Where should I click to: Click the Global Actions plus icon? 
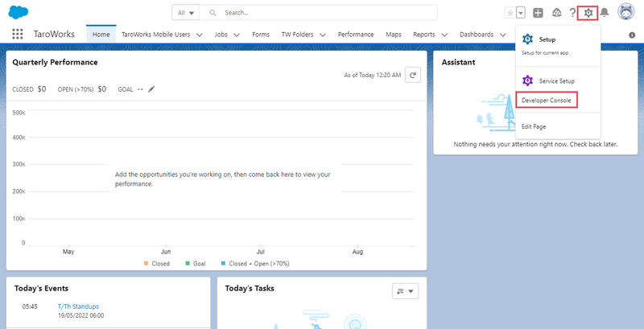coord(538,13)
